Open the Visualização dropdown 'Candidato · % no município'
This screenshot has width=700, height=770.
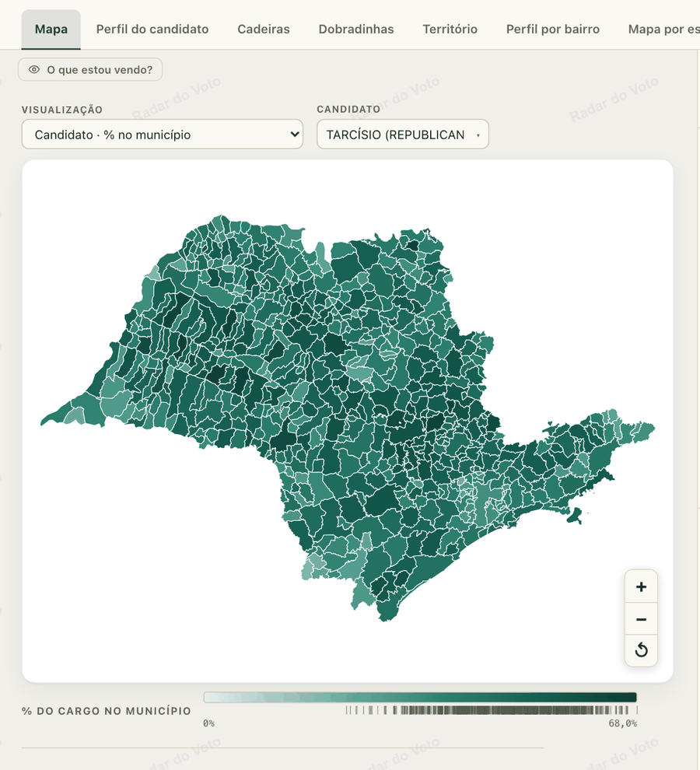click(x=162, y=134)
